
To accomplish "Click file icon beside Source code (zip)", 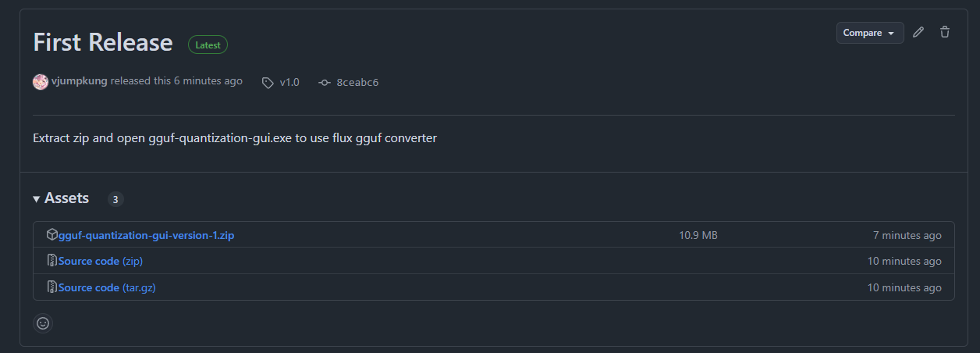I will [51, 261].
